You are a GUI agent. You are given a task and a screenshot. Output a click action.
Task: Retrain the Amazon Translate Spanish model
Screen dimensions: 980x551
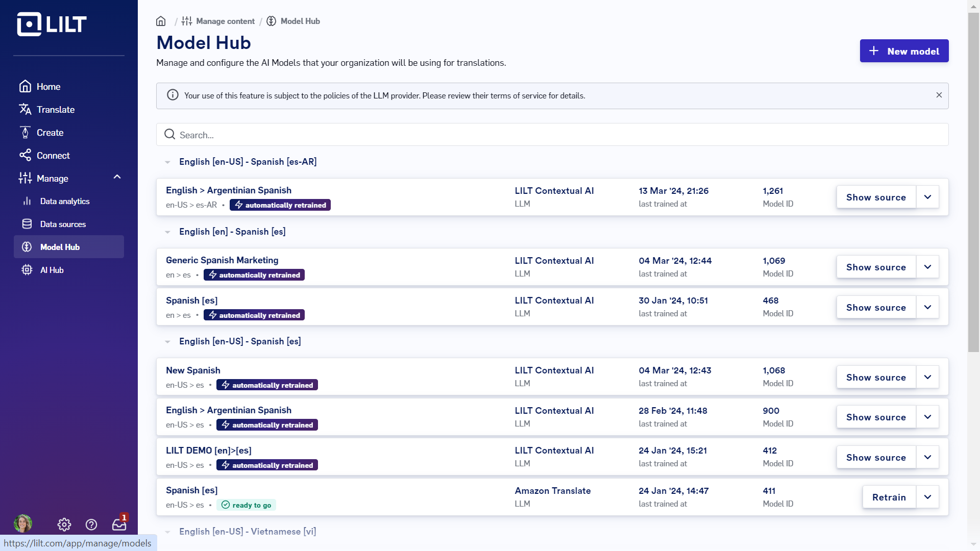(x=889, y=497)
